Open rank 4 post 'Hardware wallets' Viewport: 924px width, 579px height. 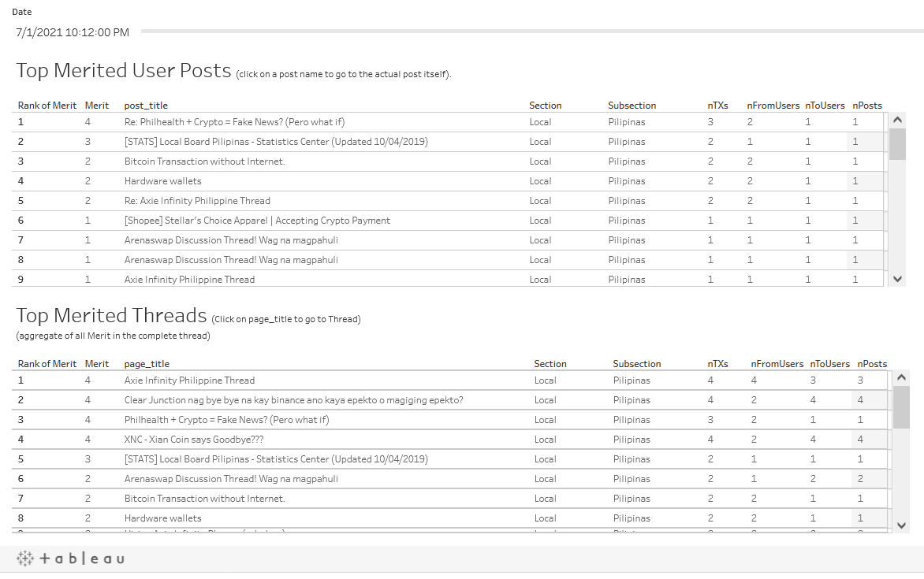point(162,181)
